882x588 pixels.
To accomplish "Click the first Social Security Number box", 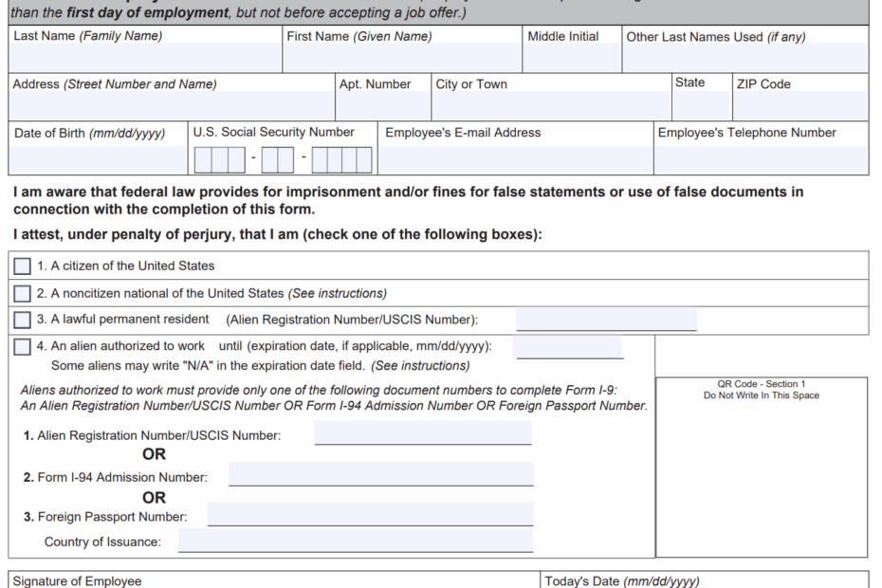I will click(x=203, y=159).
